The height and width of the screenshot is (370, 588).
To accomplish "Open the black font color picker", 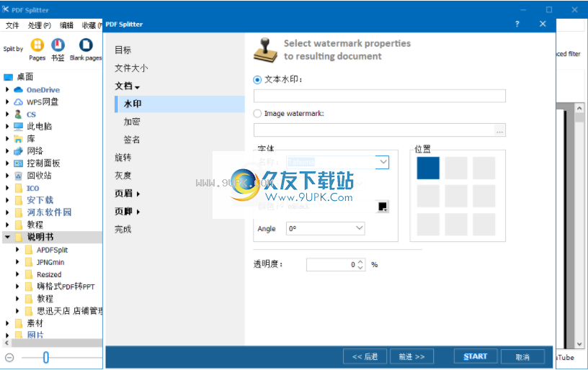I will pyautogui.click(x=383, y=207).
